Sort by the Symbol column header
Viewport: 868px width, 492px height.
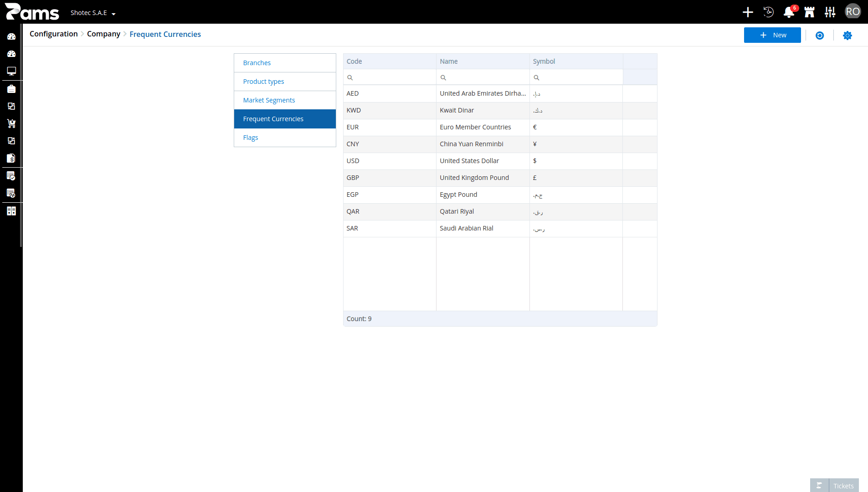(x=576, y=61)
